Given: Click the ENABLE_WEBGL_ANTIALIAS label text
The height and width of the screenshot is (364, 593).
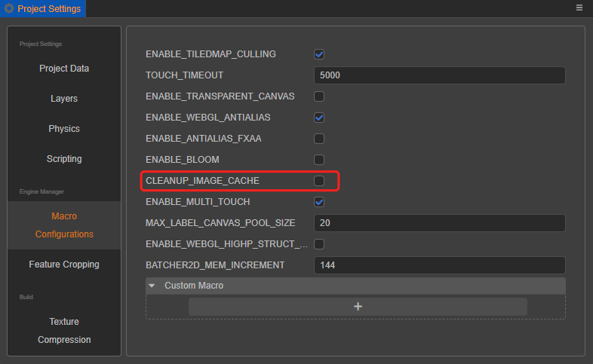Looking at the screenshot, I should coord(207,118).
